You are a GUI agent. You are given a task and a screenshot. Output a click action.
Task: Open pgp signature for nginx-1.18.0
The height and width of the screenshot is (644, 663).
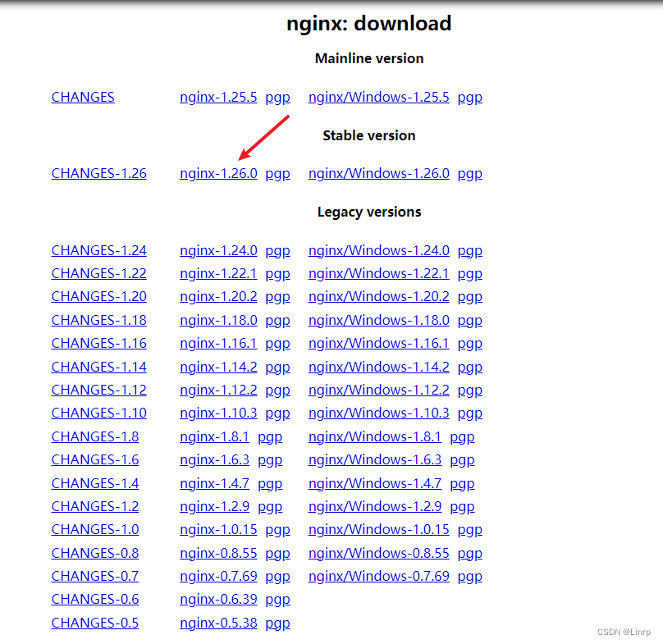(x=278, y=321)
